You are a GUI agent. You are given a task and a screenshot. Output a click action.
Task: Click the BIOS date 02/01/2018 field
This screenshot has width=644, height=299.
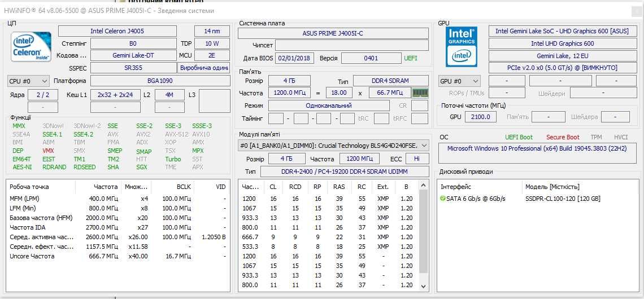pyautogui.click(x=294, y=58)
